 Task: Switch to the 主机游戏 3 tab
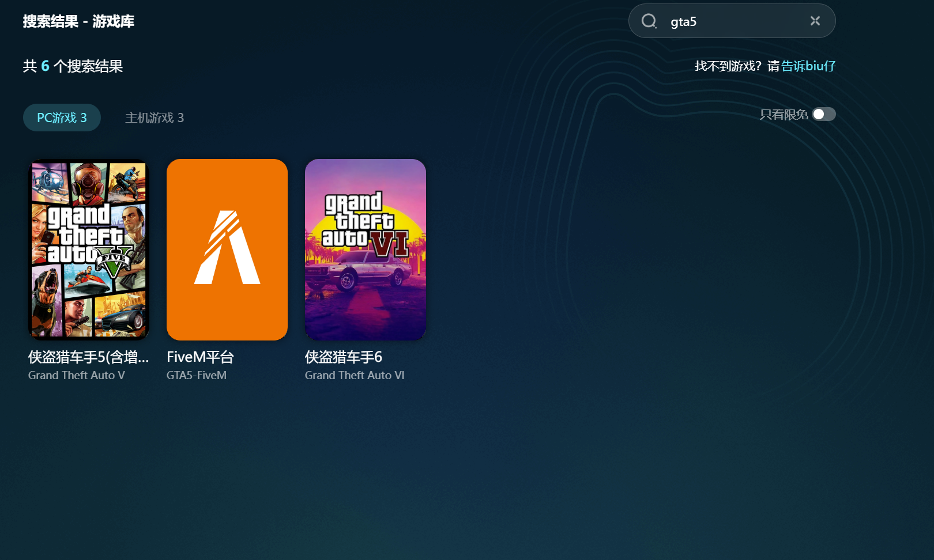click(155, 118)
